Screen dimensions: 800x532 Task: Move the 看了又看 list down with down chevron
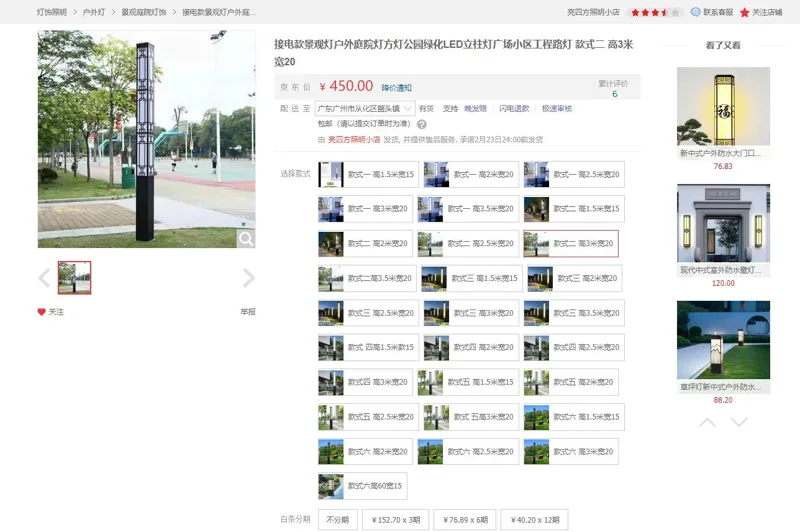[739, 422]
